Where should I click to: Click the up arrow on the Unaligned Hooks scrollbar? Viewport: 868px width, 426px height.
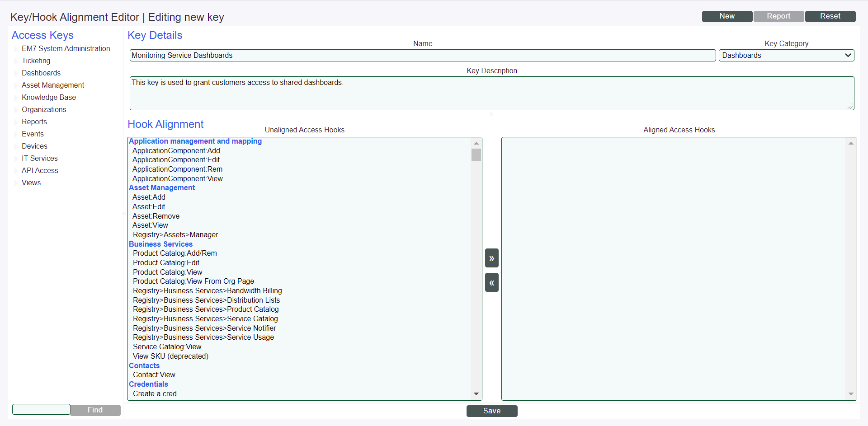(x=476, y=143)
